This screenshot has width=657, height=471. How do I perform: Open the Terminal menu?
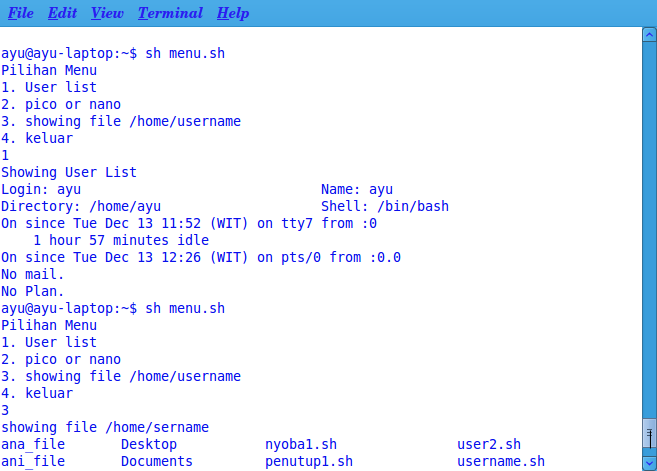click(171, 13)
